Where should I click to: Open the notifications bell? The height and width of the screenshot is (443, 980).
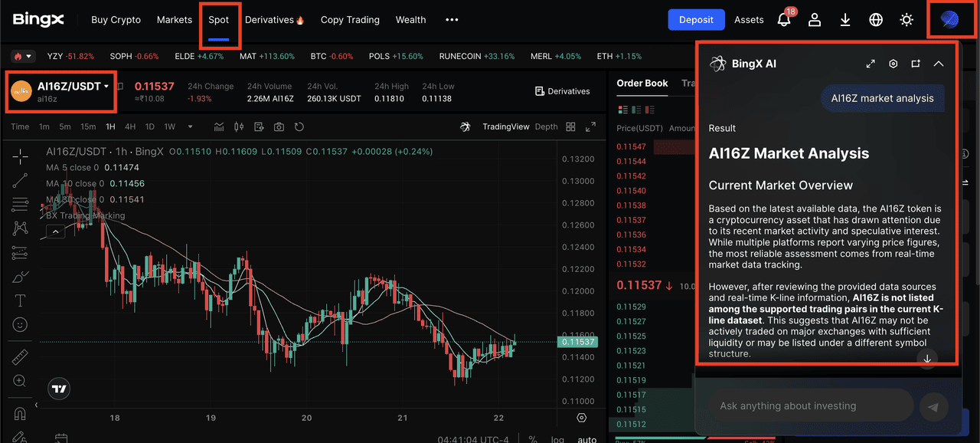point(784,20)
